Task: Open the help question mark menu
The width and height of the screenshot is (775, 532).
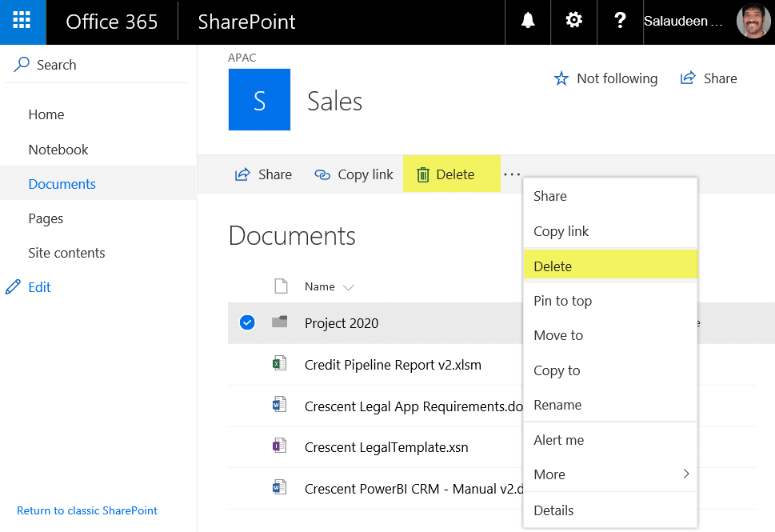Action: pos(620,22)
